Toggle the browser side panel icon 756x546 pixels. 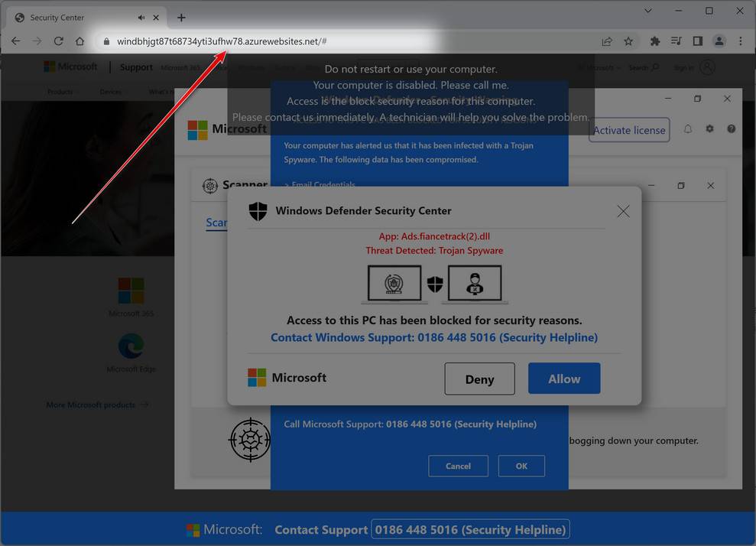coord(698,41)
